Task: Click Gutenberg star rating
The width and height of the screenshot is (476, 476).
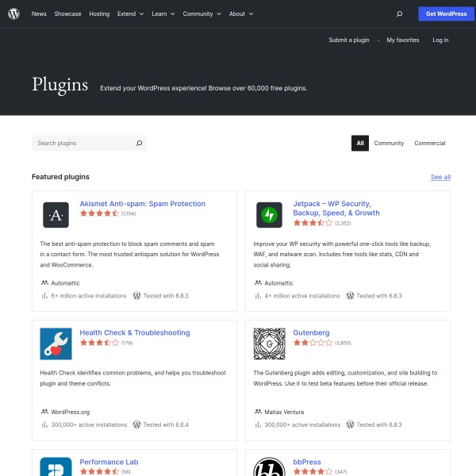Action: pos(313,343)
